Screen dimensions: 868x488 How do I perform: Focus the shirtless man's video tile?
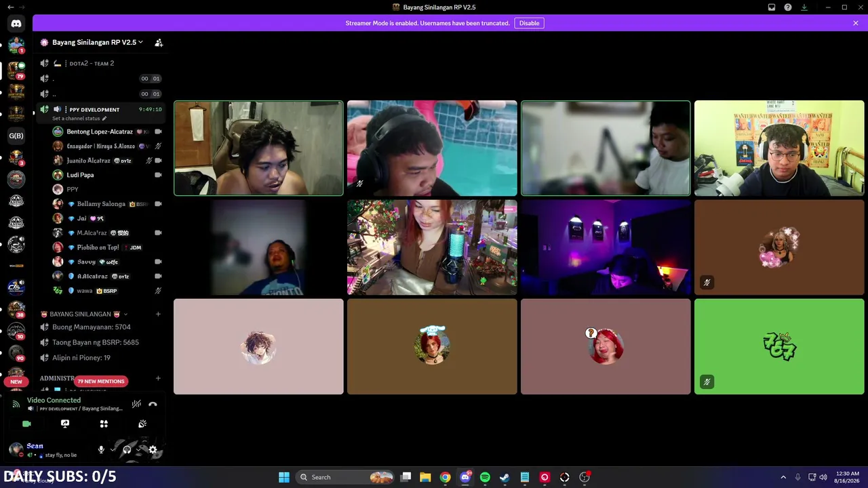point(258,148)
